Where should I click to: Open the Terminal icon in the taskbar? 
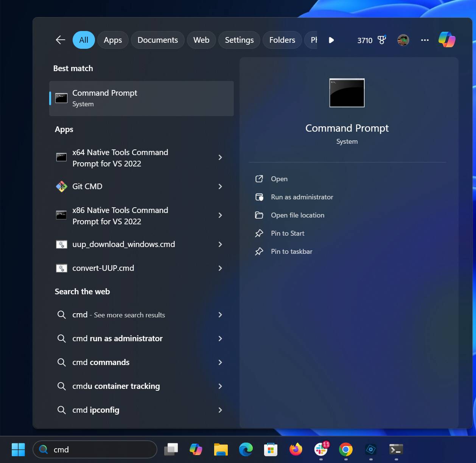(x=396, y=449)
